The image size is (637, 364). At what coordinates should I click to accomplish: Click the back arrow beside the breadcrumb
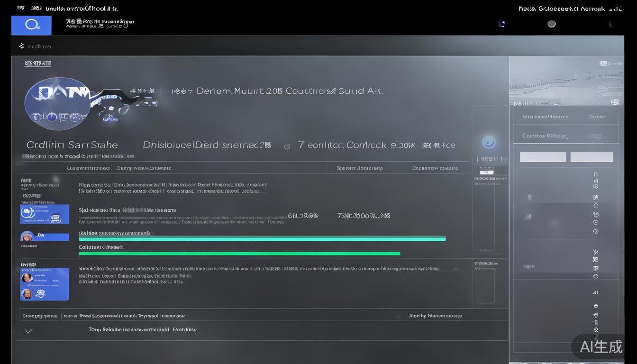click(x=21, y=45)
